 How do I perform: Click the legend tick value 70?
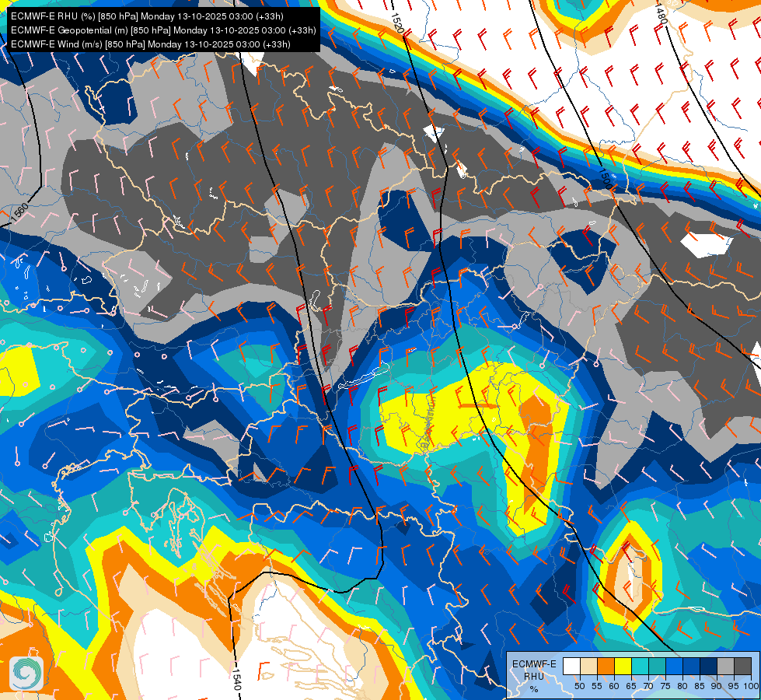(648, 686)
